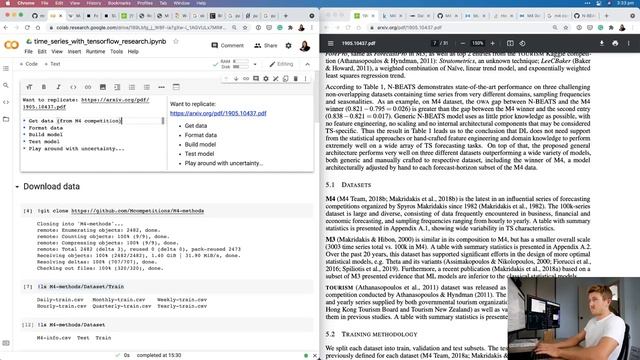Screen dimensions: 640x360
Task: Add a new Text cell
Action: coord(52,64)
